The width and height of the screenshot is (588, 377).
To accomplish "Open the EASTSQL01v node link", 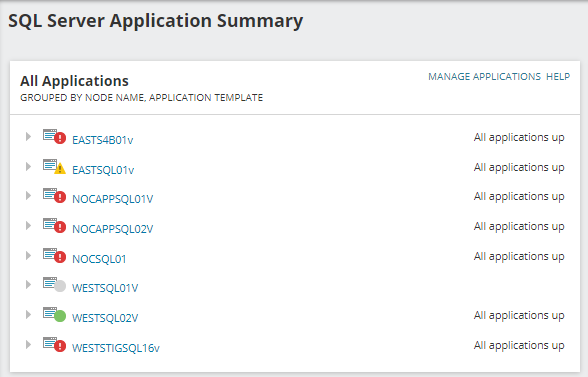I will coord(103,170).
